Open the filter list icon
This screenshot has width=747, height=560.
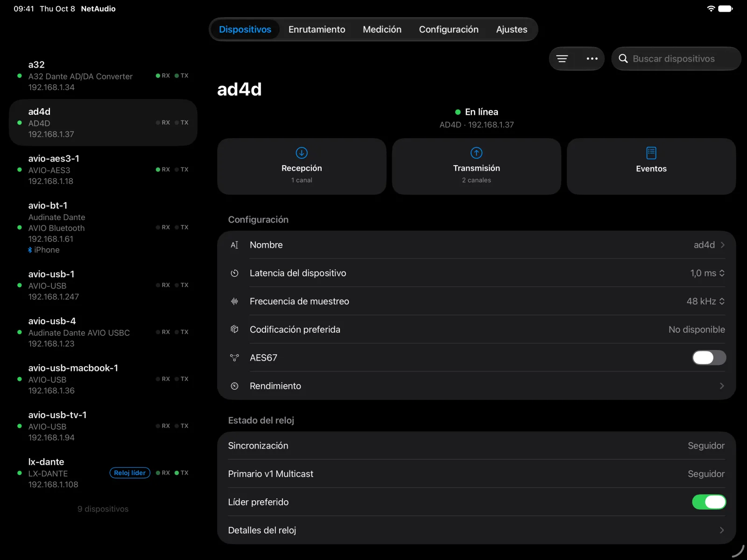pyautogui.click(x=562, y=59)
